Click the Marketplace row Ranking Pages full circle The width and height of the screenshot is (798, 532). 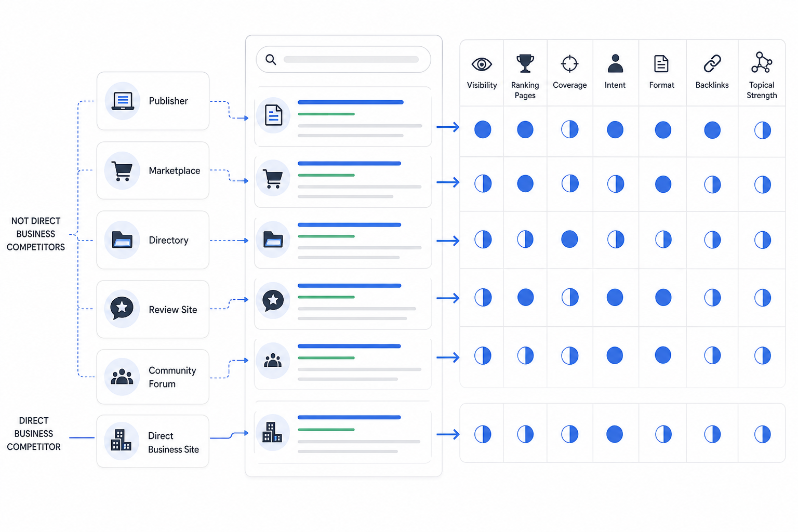click(525, 183)
